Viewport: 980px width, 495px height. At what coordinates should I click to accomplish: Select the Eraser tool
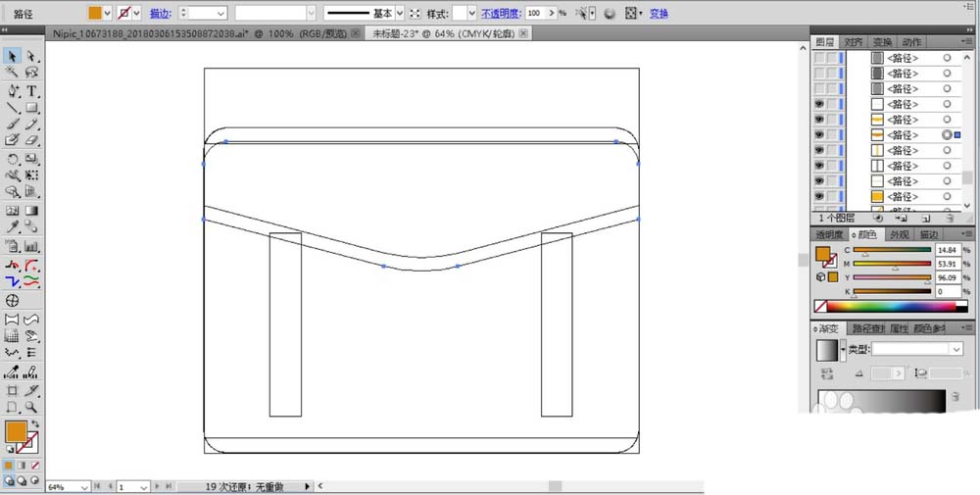[x=31, y=140]
